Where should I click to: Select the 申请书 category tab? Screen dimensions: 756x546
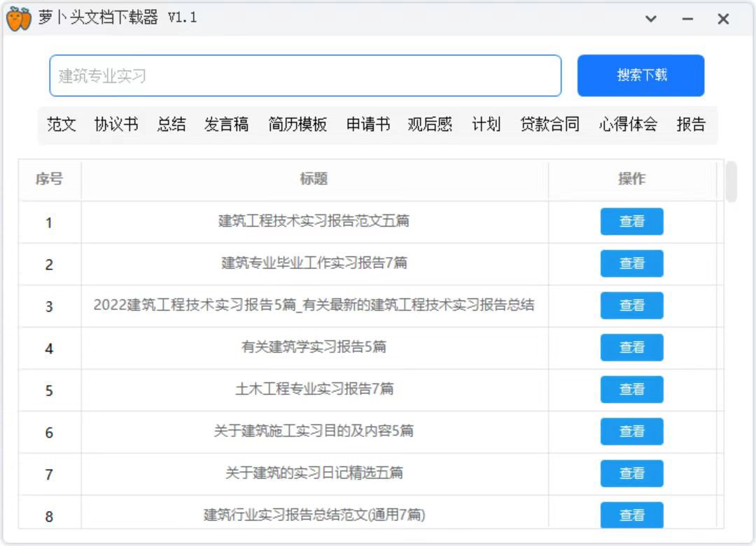click(368, 125)
